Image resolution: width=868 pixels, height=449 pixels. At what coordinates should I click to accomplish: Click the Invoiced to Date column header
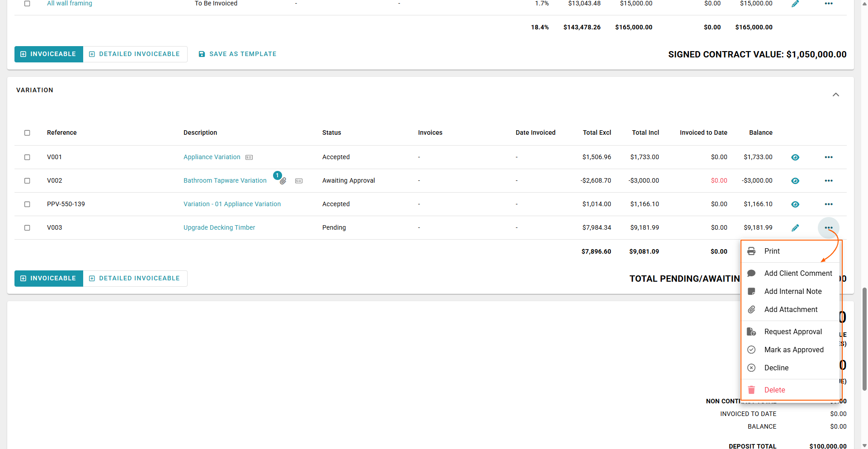pos(703,132)
